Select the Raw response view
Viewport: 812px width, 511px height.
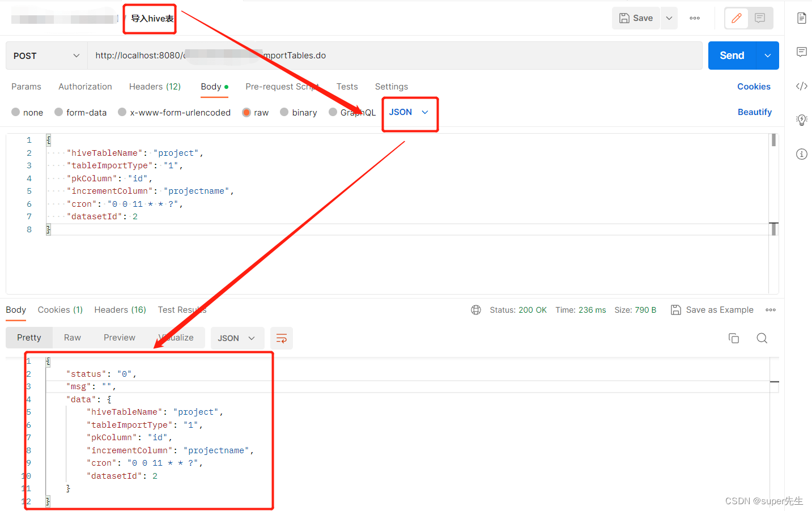click(72, 338)
